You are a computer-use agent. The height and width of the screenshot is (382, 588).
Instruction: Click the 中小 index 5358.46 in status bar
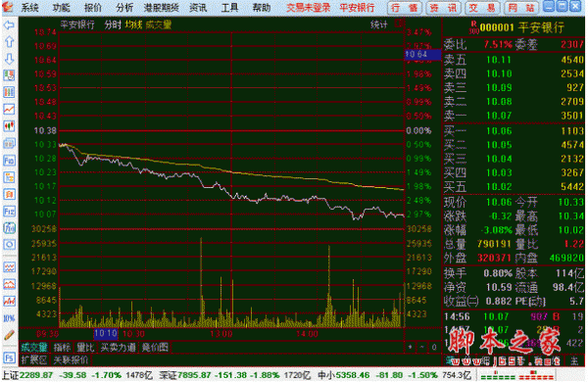353,375
